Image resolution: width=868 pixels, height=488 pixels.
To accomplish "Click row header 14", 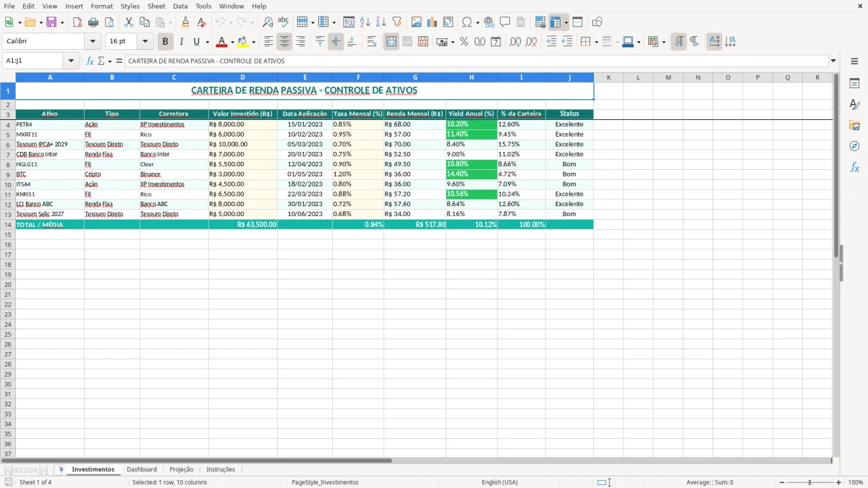I will point(8,225).
